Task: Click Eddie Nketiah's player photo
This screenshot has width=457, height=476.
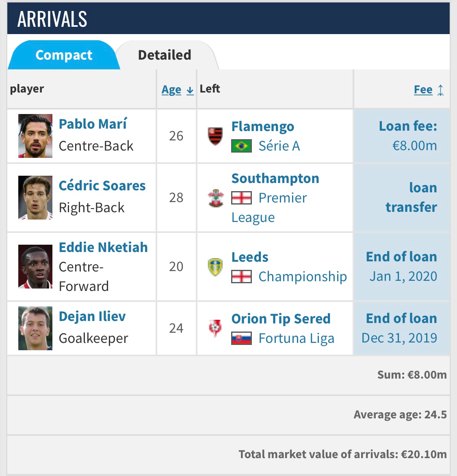Action: click(x=35, y=266)
